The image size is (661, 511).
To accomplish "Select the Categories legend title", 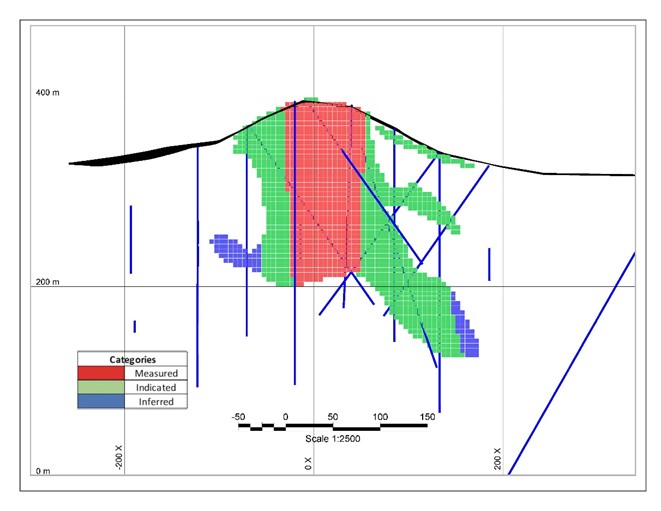I will (132, 359).
